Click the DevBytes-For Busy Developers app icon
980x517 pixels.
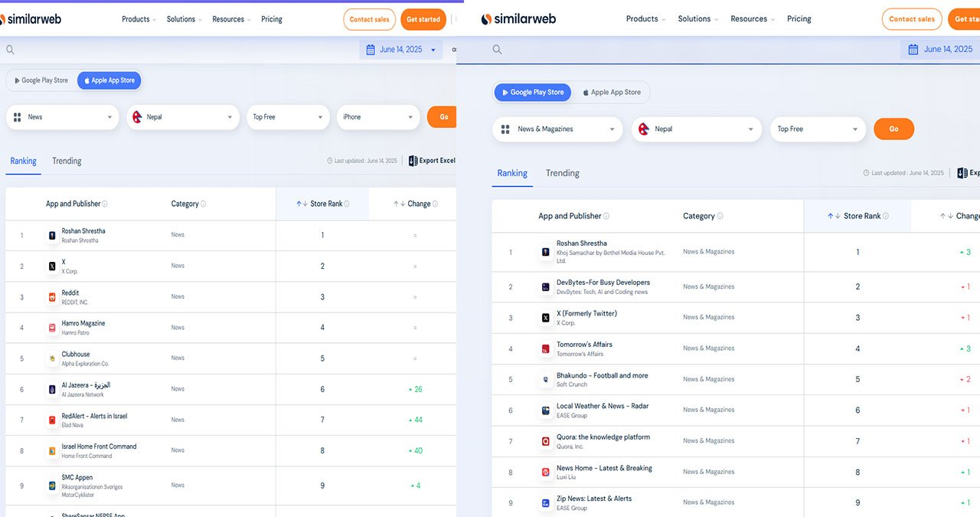[546, 287]
